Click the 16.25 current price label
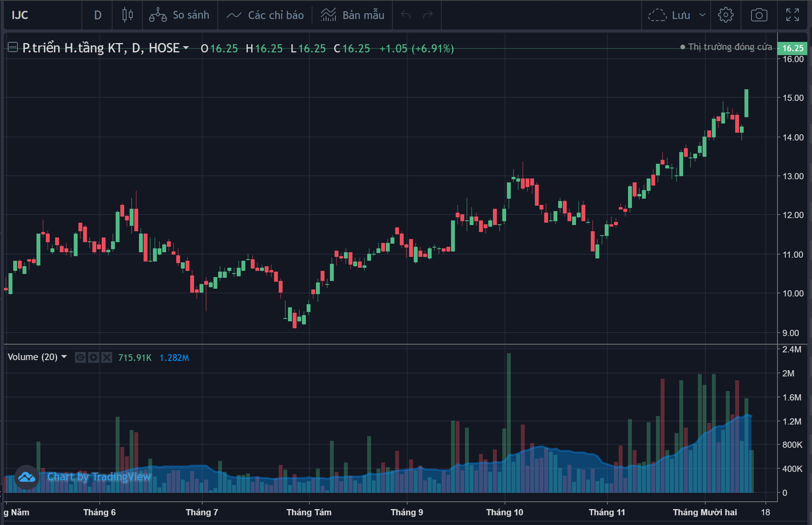Screen dimensions: 812x525 (x=793, y=48)
